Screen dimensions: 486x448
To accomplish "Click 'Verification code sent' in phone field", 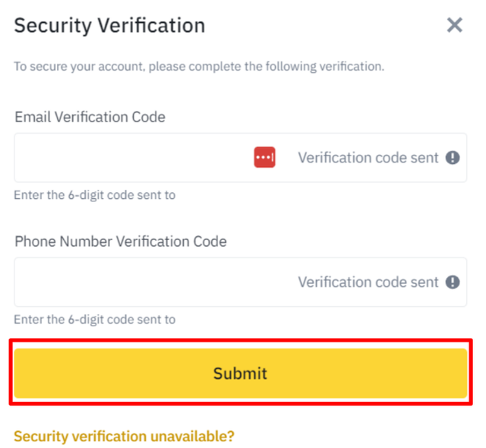I will tap(368, 282).
